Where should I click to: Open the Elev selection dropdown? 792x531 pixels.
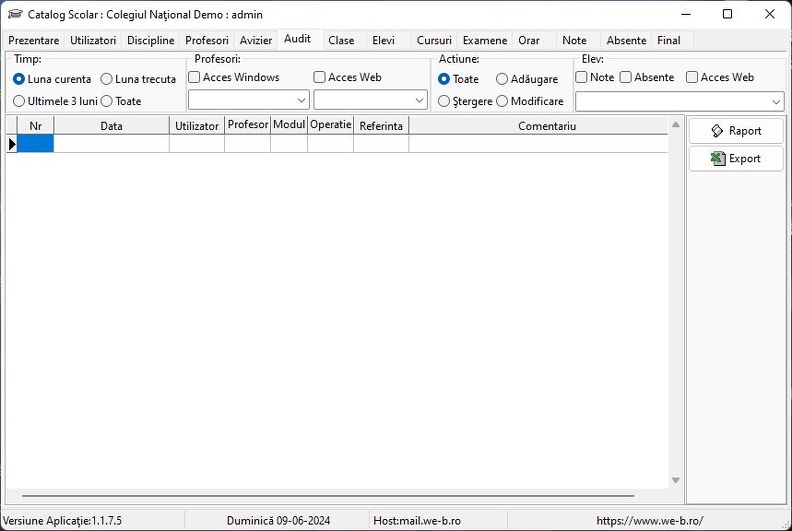click(x=679, y=102)
